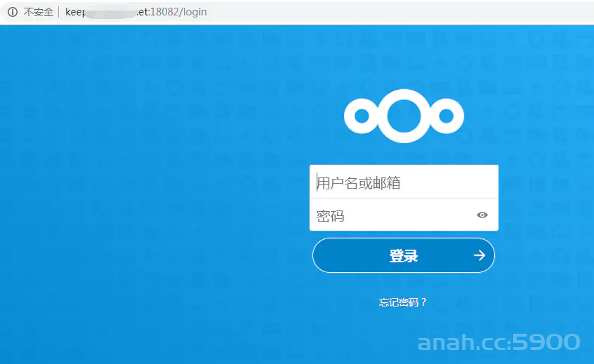
Task: Select the address bar URL ending :18082/login
Action: point(136,12)
